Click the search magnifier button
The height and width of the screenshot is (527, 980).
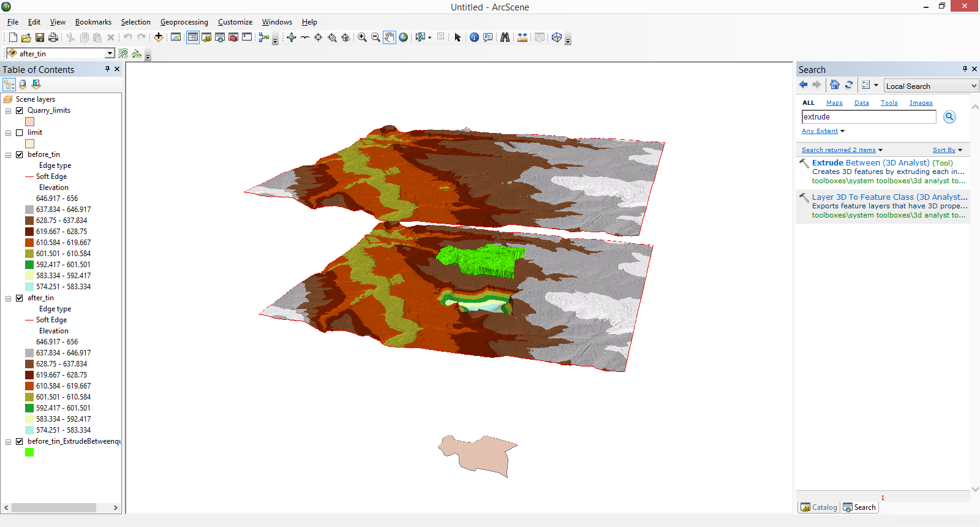949,117
